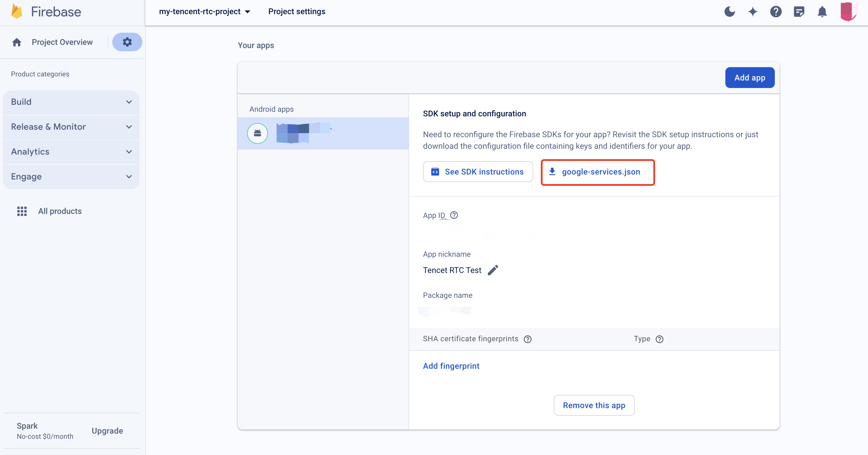Image resolution: width=868 pixels, height=455 pixels.
Task: Toggle dark mode moon icon
Action: [729, 12]
